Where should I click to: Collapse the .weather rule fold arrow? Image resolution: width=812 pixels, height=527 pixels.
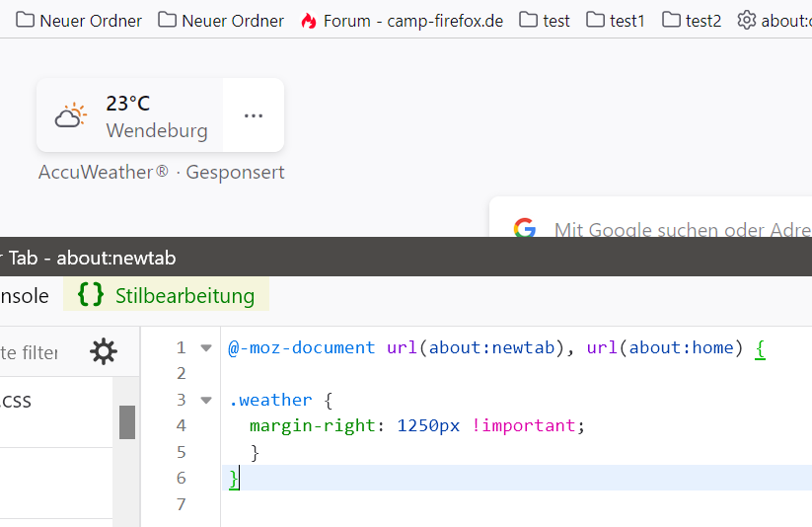[x=206, y=400]
